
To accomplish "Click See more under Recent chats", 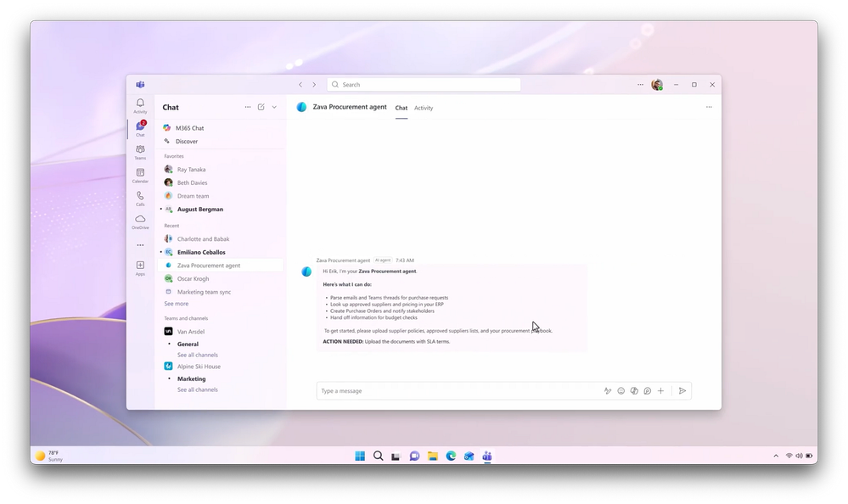I will [x=177, y=304].
